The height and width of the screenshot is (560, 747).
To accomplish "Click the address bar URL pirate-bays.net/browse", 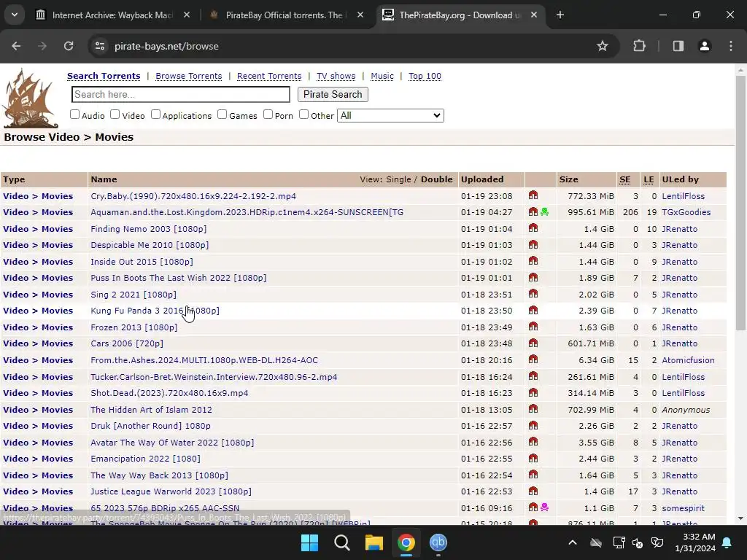I will click(166, 46).
